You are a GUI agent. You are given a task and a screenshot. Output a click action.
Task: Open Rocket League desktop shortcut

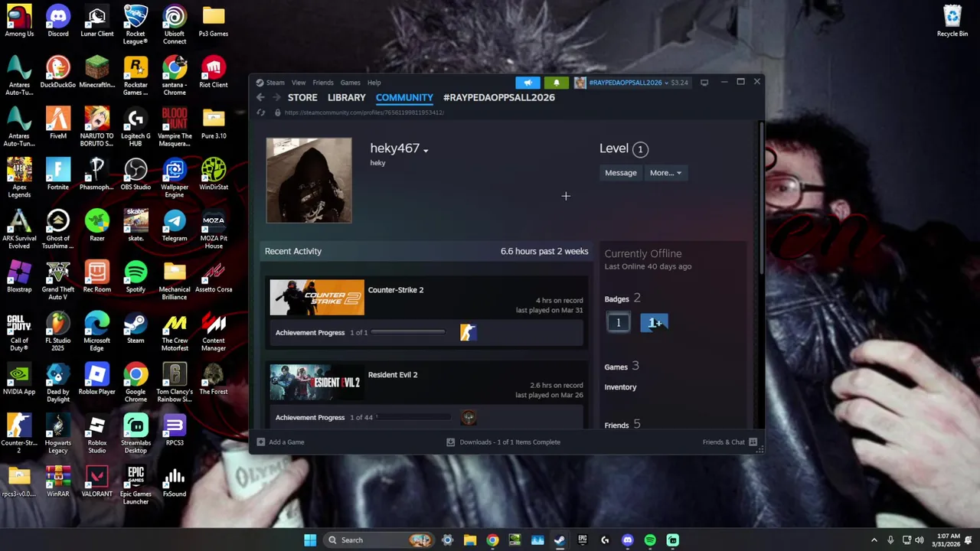(136, 24)
